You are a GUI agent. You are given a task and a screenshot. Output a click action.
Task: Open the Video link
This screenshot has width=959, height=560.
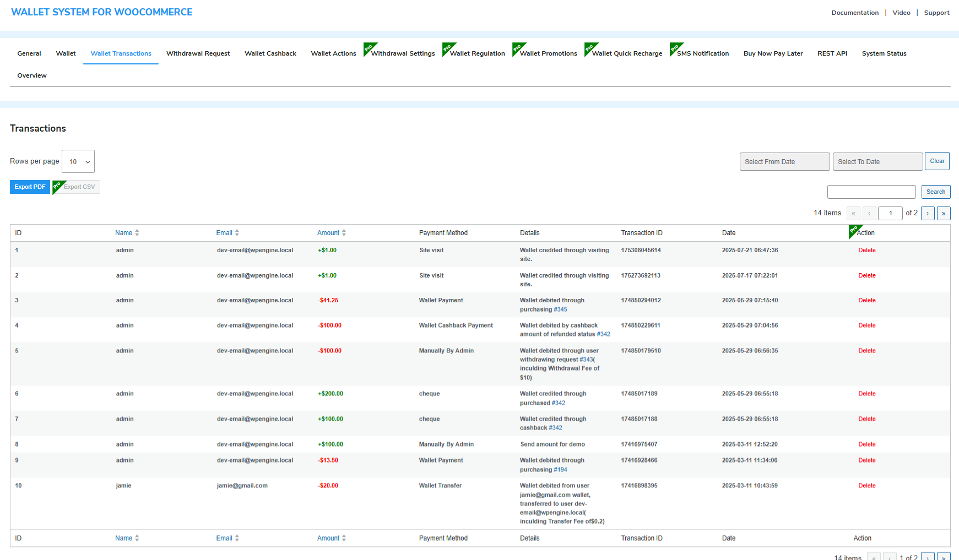901,13
